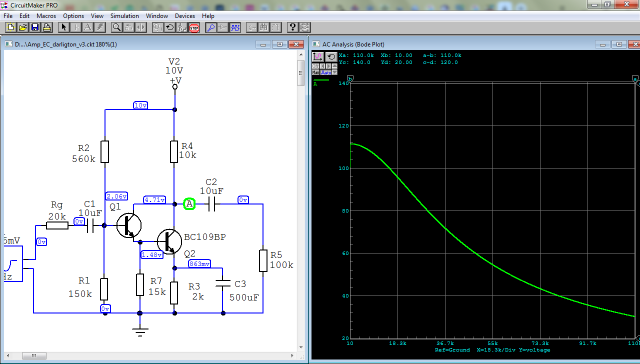
Task: Click the Bode plot reset view icon
Action: point(331,57)
